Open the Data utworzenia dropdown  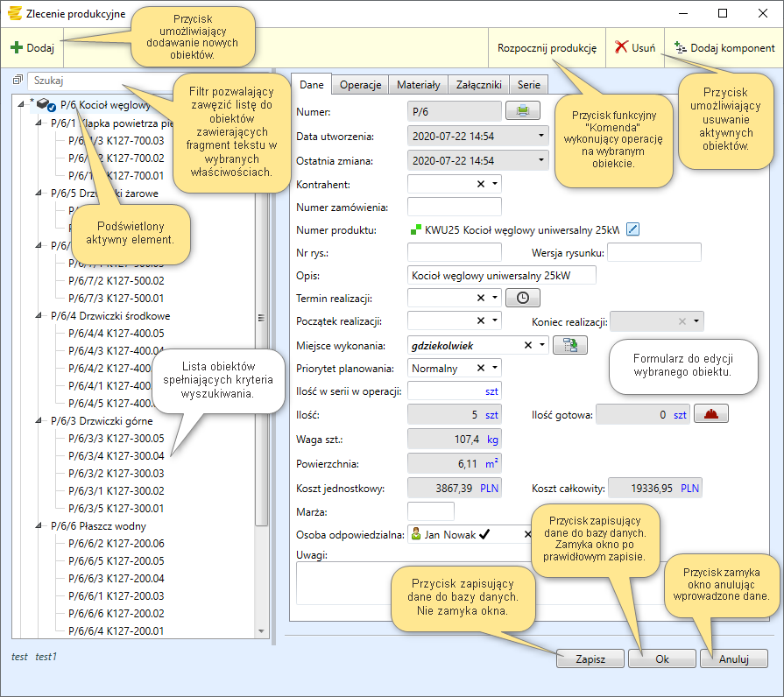[x=542, y=137]
